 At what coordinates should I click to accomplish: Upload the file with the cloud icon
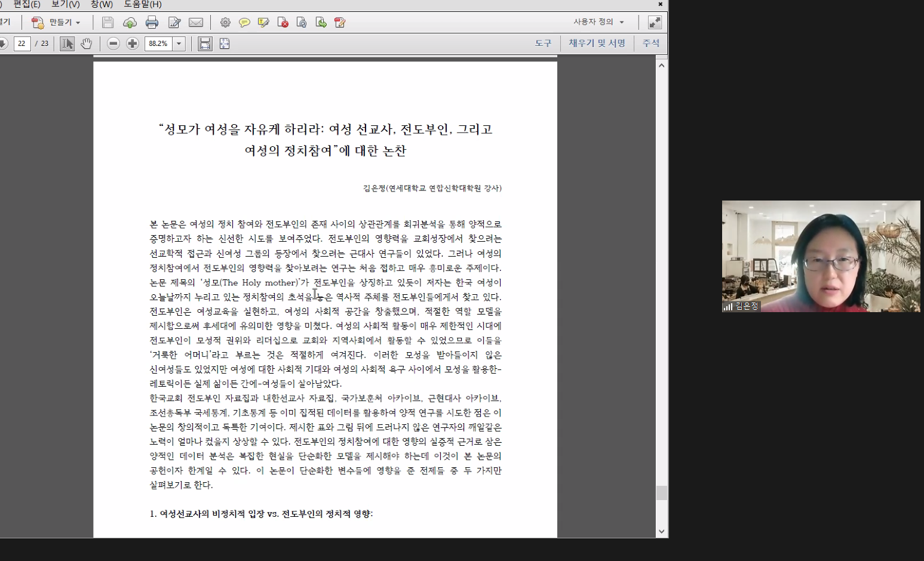click(130, 23)
